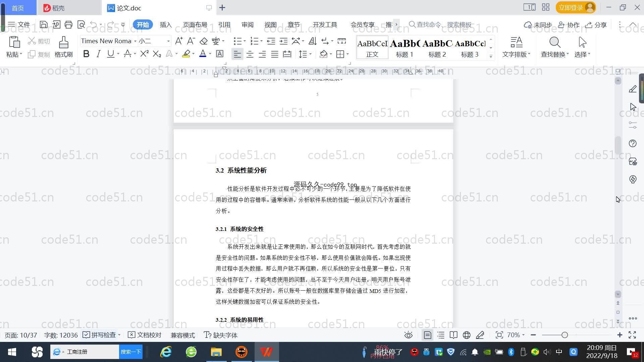Click the search command input field
The width and height of the screenshot is (644, 362).
point(441,24)
